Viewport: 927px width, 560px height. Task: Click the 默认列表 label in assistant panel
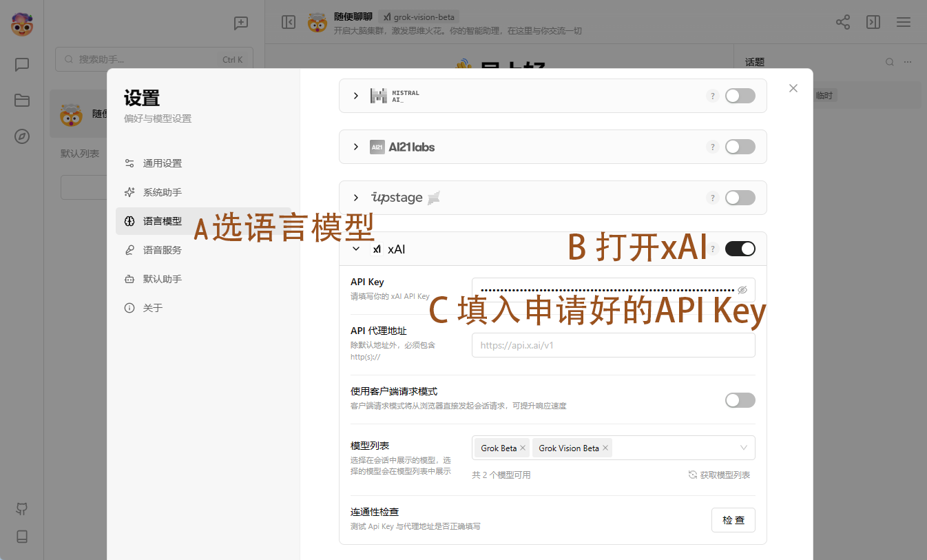pos(80,154)
